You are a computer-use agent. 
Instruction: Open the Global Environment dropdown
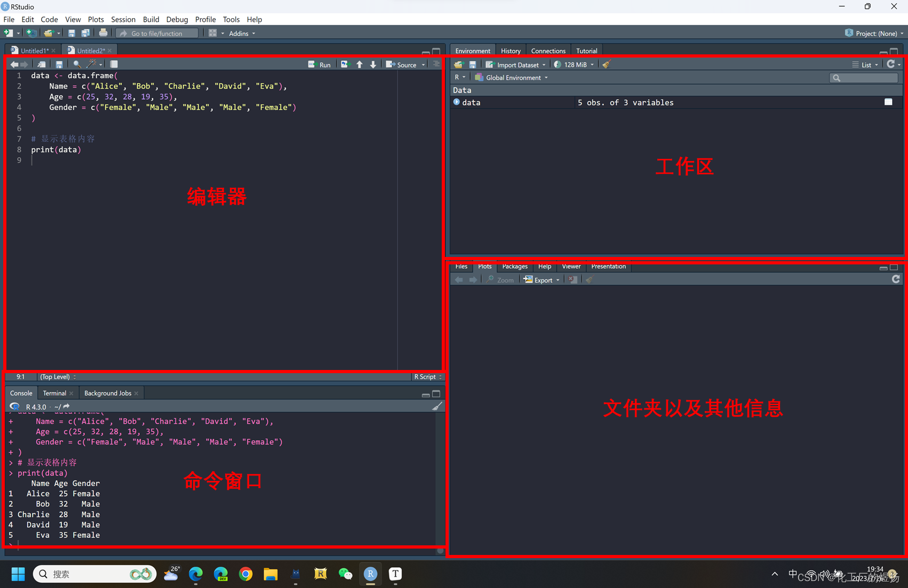click(x=511, y=77)
